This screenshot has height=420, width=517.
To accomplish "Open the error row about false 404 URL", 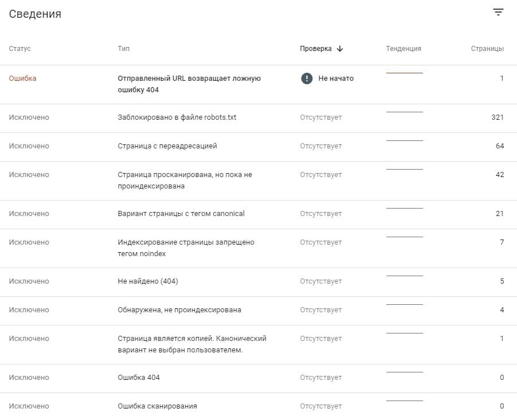I will point(258,84).
